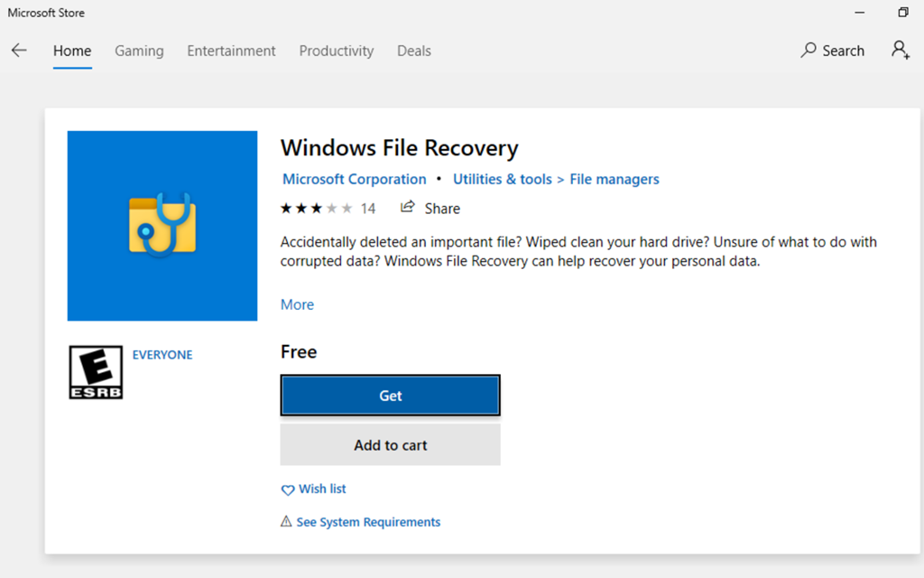Click the back arrow icon
Viewport: 924px width, 578px height.
pos(19,51)
